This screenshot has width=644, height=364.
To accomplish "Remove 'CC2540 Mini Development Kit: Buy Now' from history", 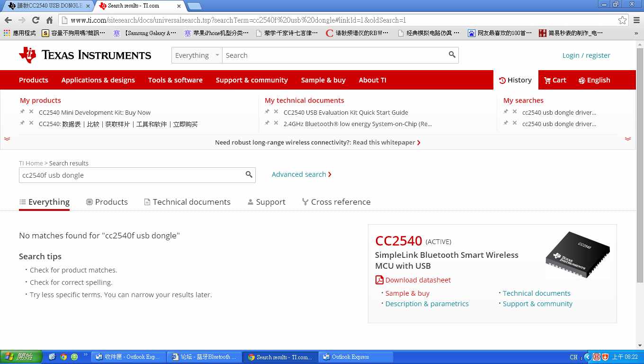I will (x=31, y=112).
